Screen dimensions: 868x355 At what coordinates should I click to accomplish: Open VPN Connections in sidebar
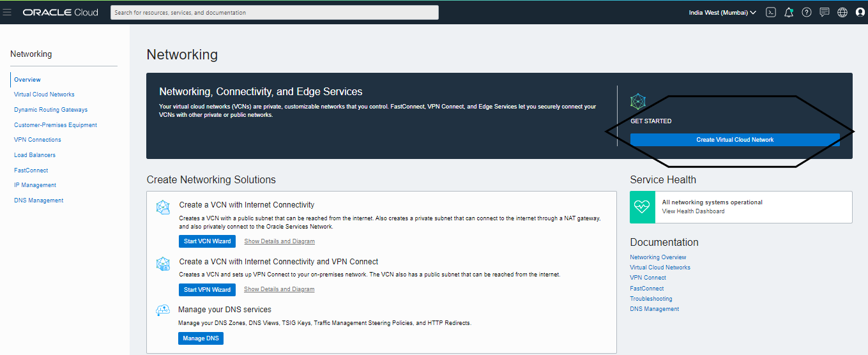point(38,140)
